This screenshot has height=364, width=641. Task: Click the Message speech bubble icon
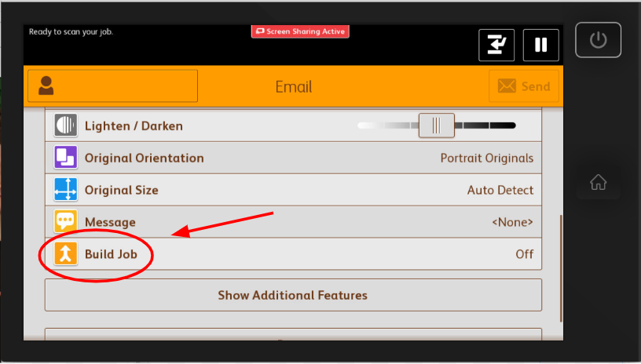pos(65,222)
